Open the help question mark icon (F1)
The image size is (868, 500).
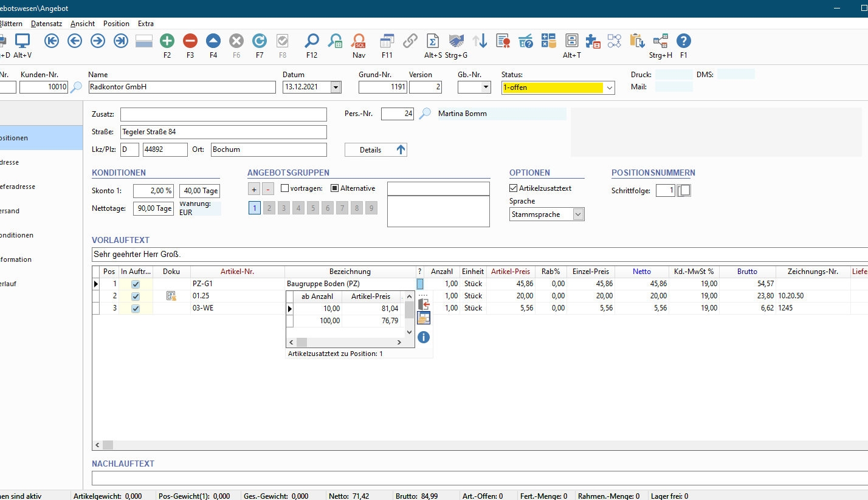pyautogui.click(x=684, y=41)
